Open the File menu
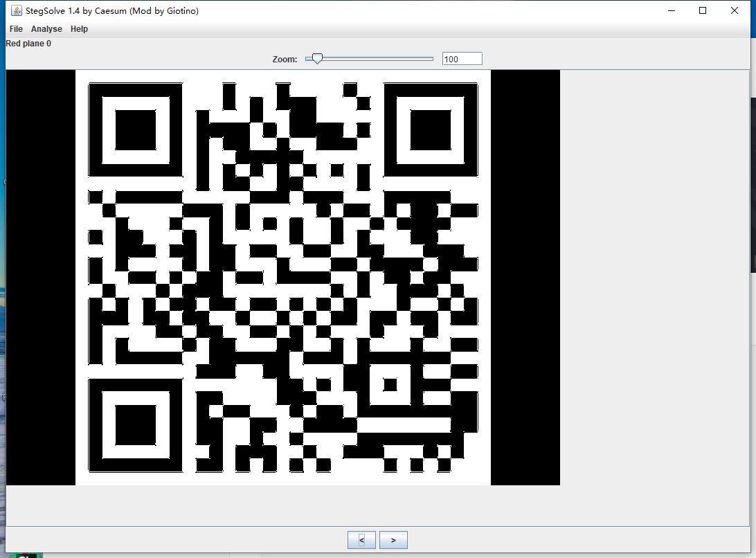Image resolution: width=756 pixels, height=558 pixels. point(16,29)
